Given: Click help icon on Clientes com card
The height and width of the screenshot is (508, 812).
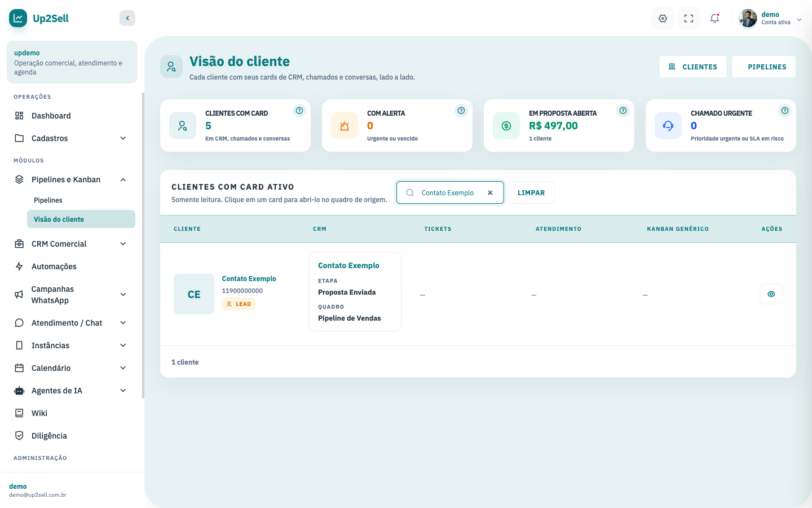Looking at the screenshot, I should click(299, 111).
